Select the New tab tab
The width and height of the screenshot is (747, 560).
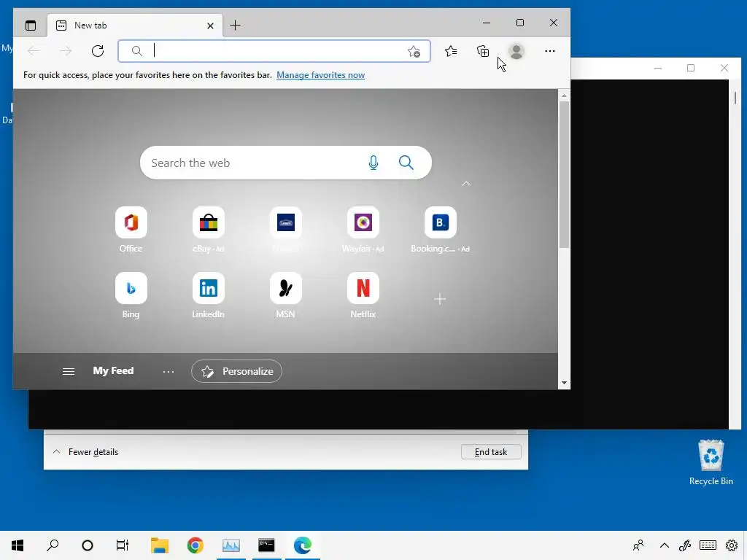pos(135,26)
